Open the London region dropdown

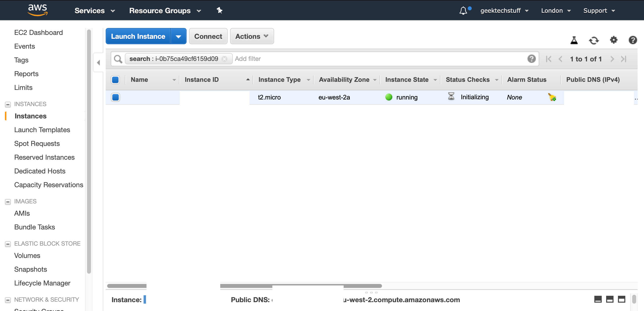click(x=556, y=11)
